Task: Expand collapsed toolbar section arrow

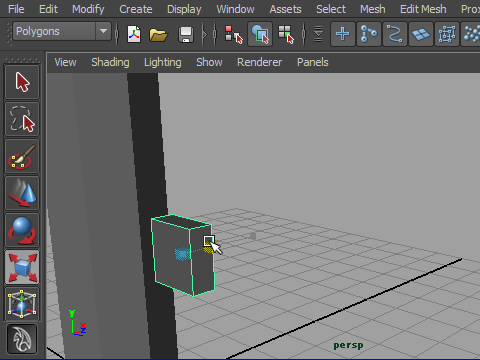Action: tap(205, 34)
